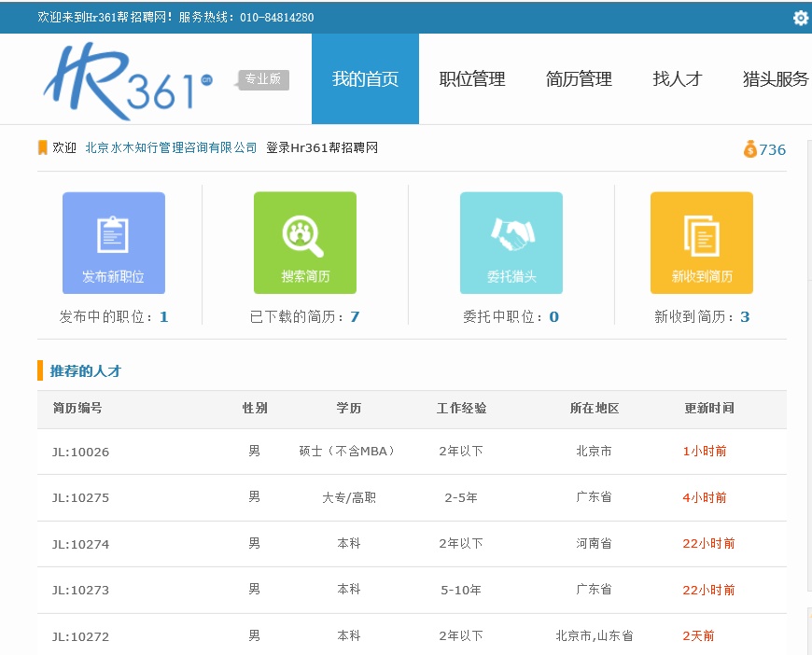Viewport: 812px width, 655px height.
Task: Open the 猎头服务 menu
Action: (x=776, y=78)
